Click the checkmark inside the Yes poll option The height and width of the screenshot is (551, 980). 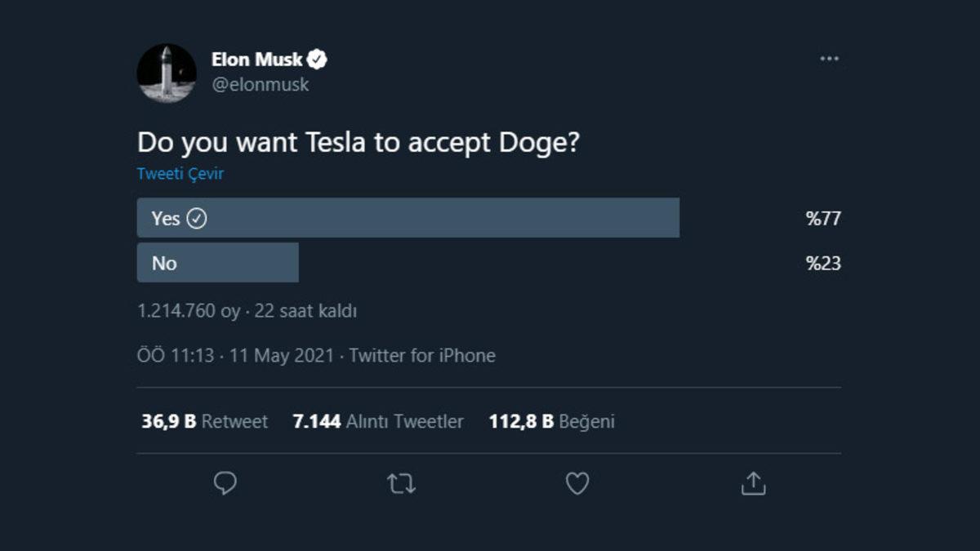[x=196, y=218]
